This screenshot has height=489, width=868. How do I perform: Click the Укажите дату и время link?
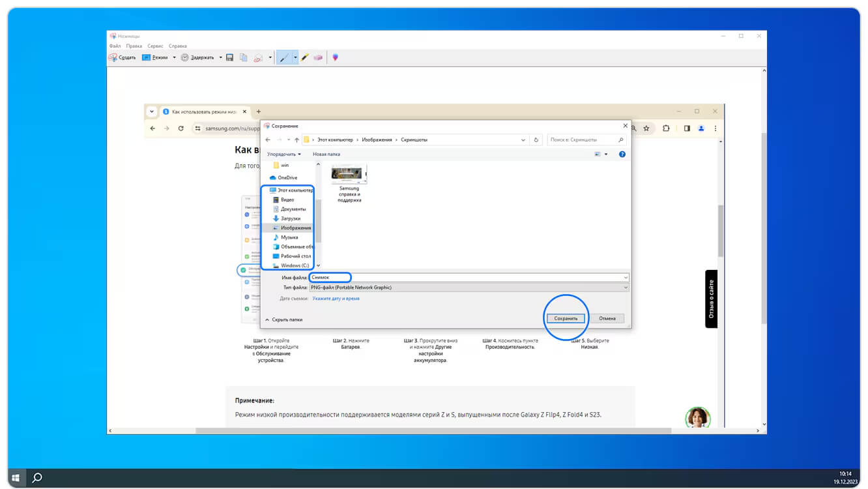[x=336, y=299]
